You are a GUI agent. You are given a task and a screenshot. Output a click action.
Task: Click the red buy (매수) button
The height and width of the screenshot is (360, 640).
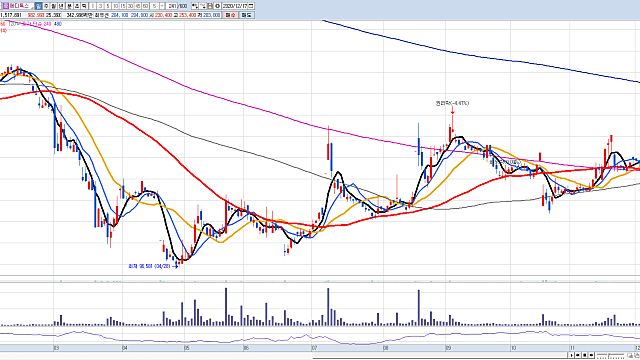(231, 15)
